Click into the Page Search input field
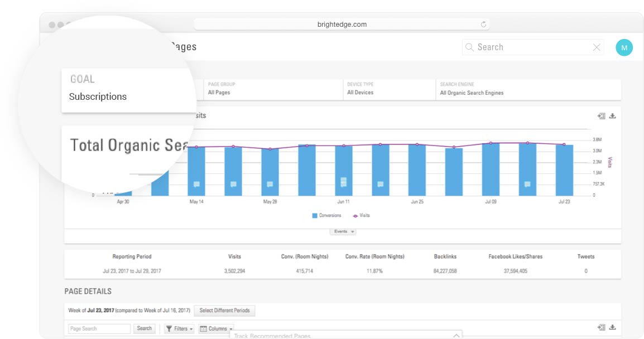Screen dimensions: 644x339 coord(99,329)
